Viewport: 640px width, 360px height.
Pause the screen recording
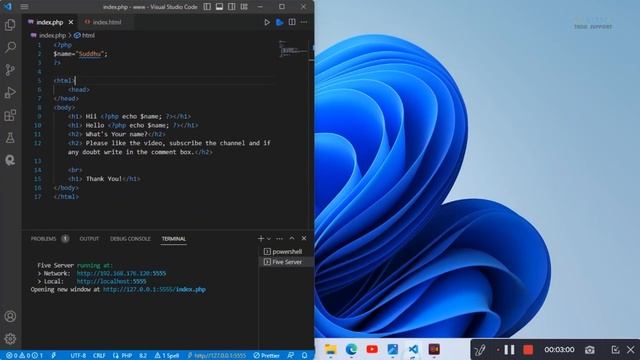coord(509,350)
